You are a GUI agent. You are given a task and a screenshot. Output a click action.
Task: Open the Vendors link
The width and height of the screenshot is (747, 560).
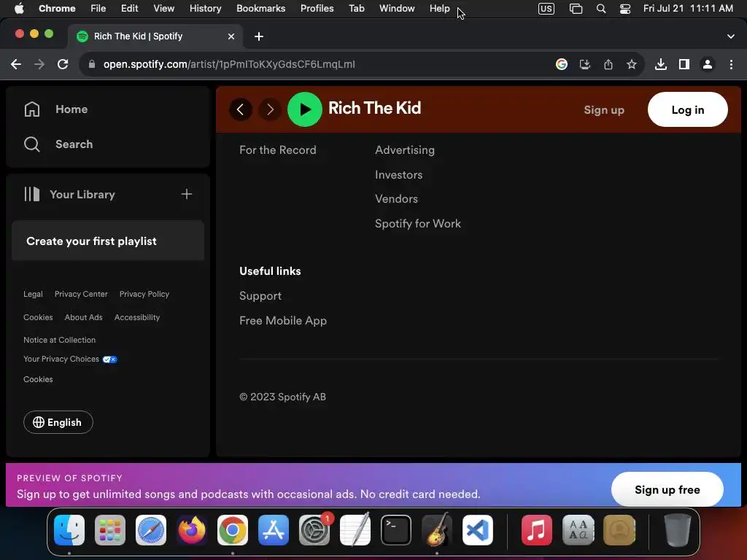pos(396,198)
